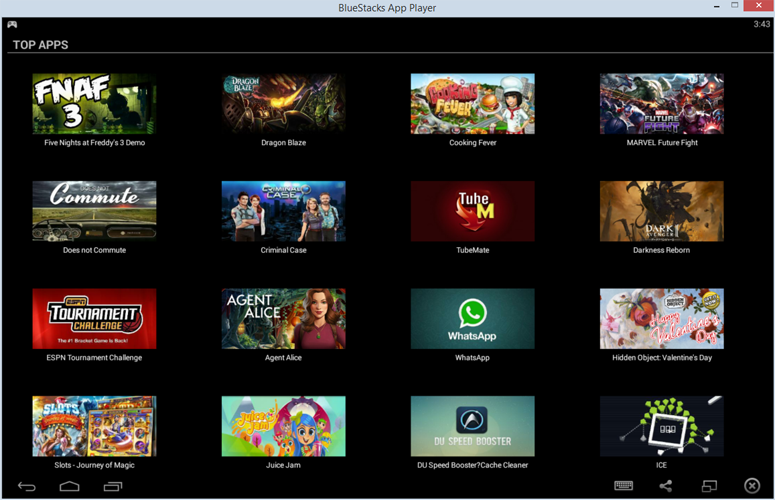
Task: Open the Darkness Reborn banner
Action: (662, 211)
